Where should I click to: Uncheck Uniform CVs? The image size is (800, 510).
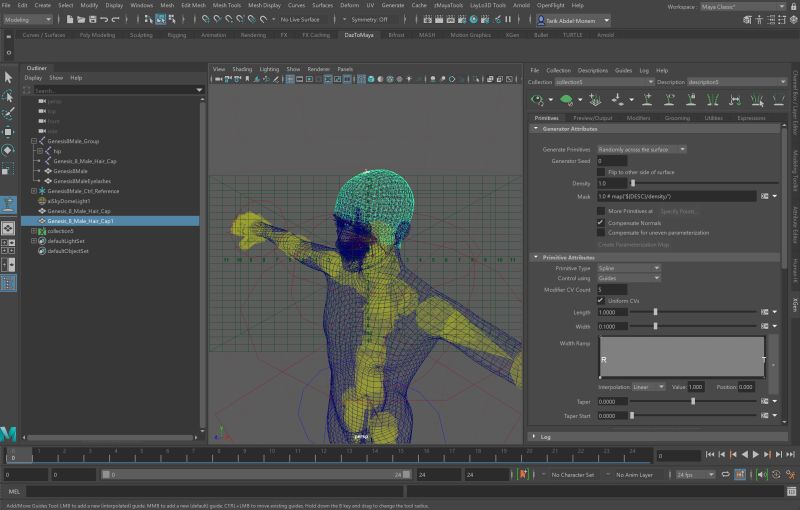601,301
